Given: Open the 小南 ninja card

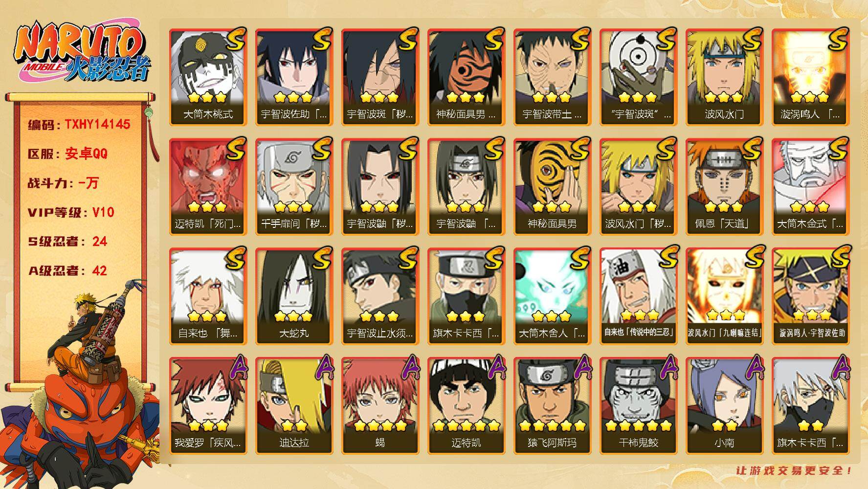Looking at the screenshot, I should click(724, 406).
